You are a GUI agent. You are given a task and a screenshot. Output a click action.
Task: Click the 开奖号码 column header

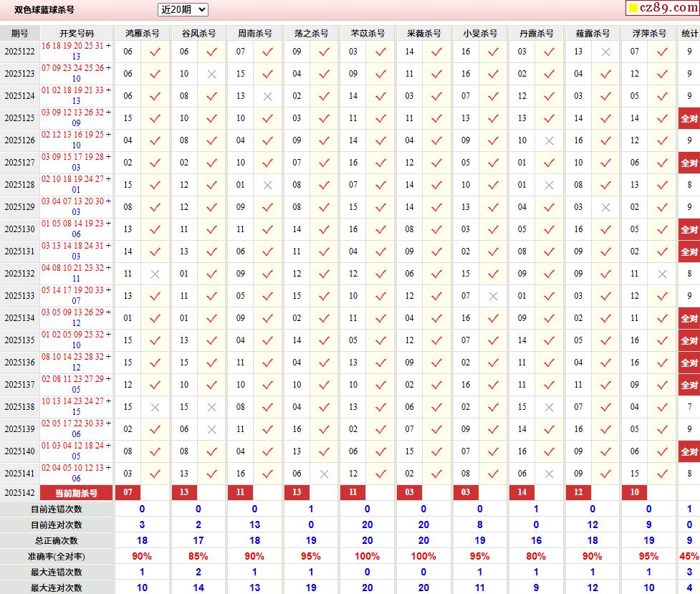(x=77, y=33)
